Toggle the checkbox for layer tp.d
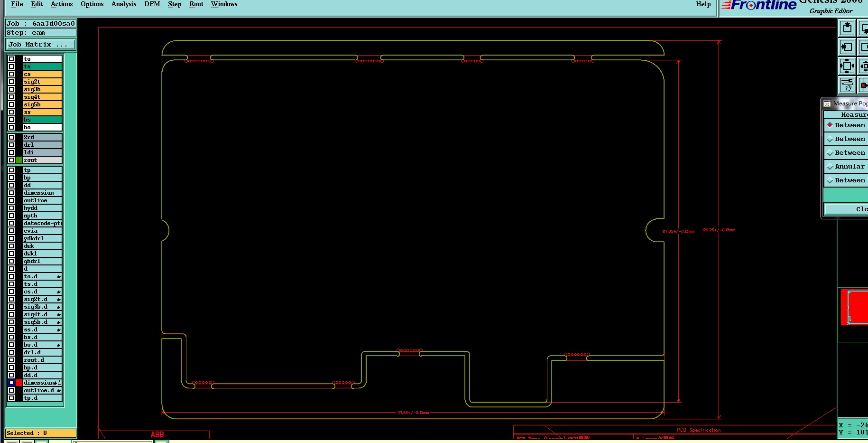Image resolution: width=868 pixels, height=443 pixels. coord(11,398)
